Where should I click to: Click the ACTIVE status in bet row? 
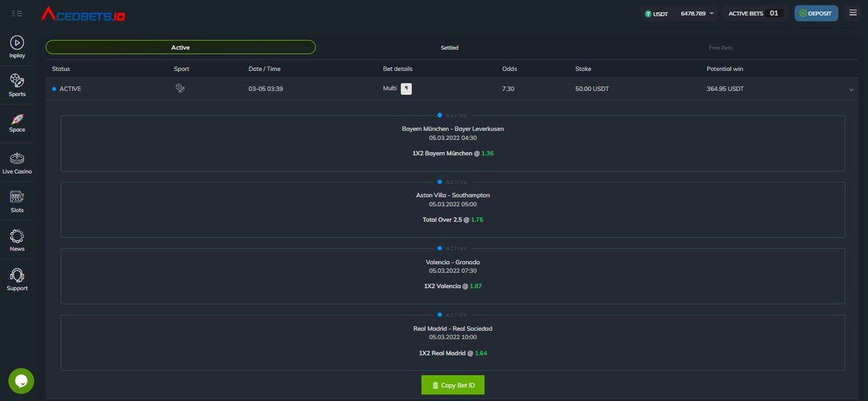coord(67,89)
